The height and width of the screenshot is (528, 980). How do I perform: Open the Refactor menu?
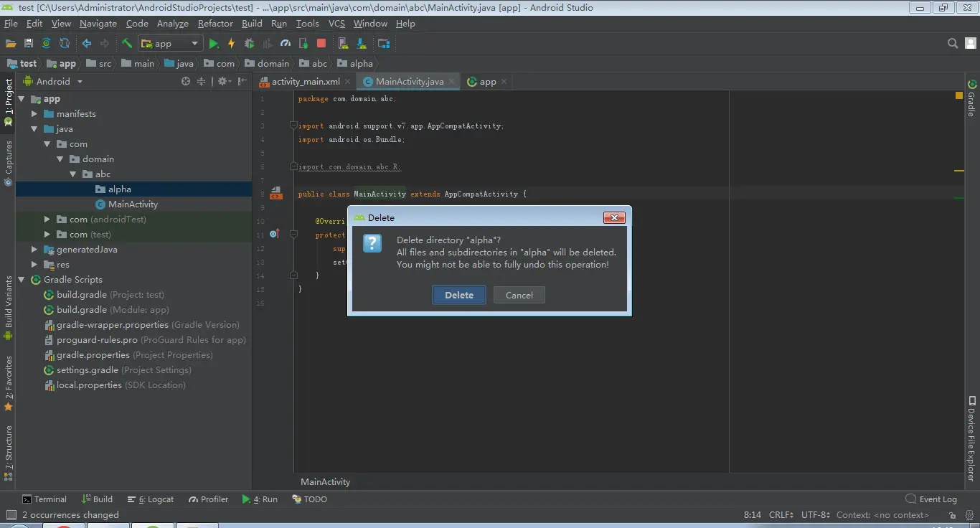point(215,24)
